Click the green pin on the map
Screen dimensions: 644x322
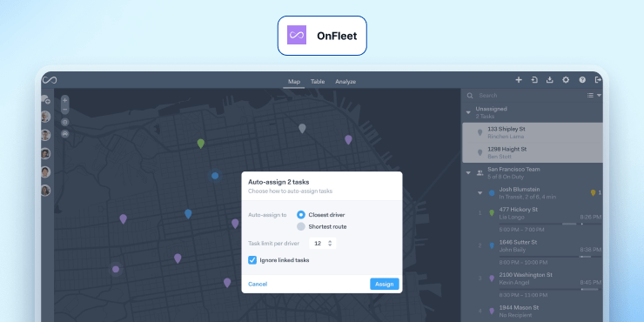tap(201, 144)
